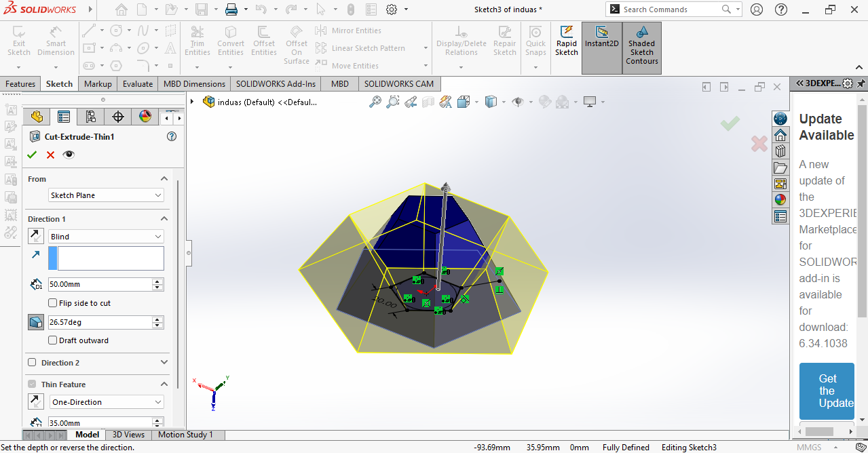
Task: Accept Cut-Extrude-Thin1 with green checkmark
Action: 32,155
